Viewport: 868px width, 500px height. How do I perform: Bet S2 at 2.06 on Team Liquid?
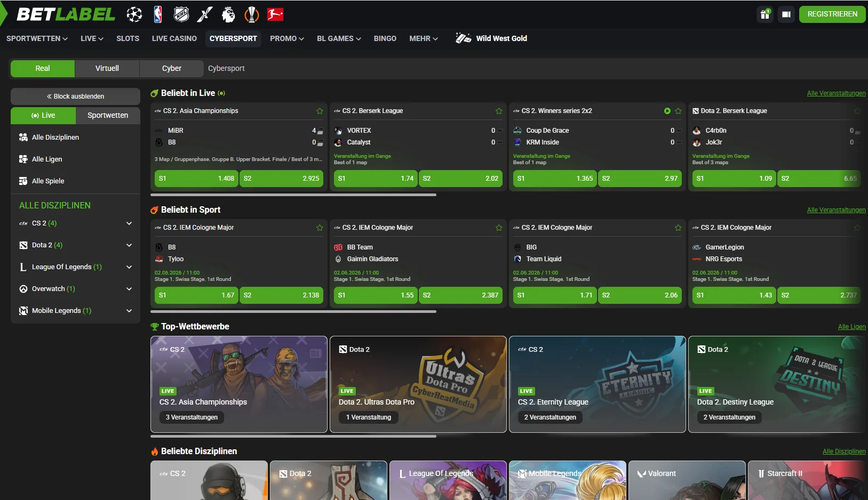(x=640, y=295)
